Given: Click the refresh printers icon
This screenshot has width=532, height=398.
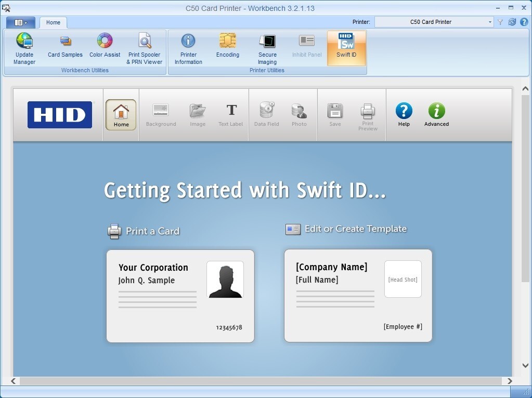Looking at the screenshot, I should pos(512,22).
